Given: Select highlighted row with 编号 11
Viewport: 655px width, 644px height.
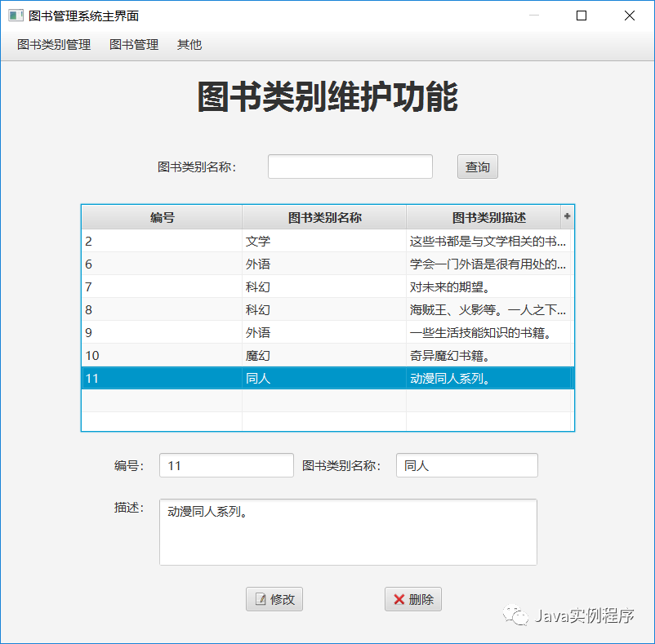Looking at the screenshot, I should click(x=328, y=378).
